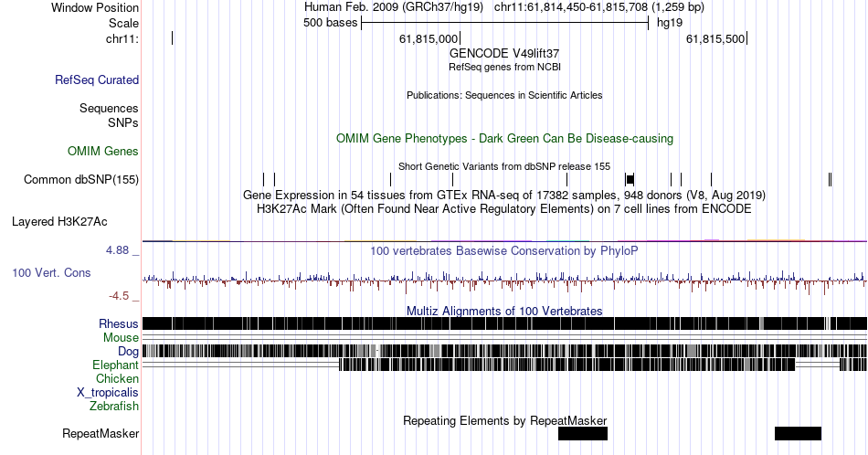The width and height of the screenshot is (868, 455).
Task: Click the chr11: ruler label
Action: point(122,38)
